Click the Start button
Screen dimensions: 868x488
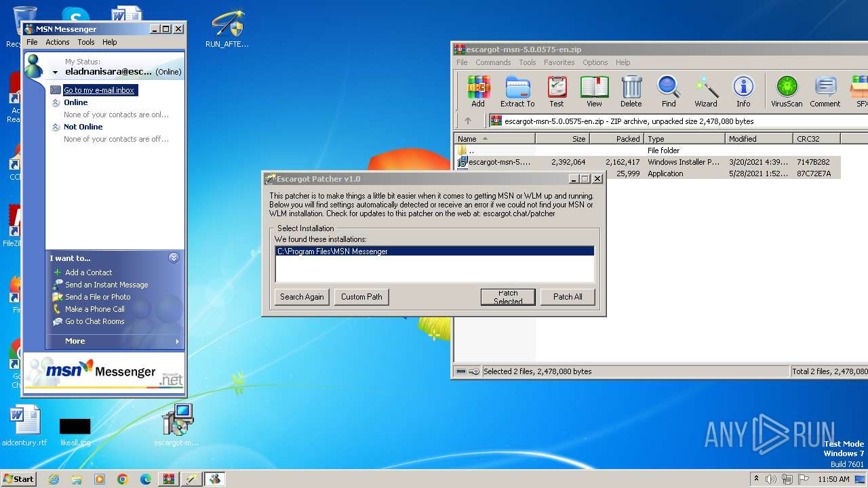pyautogui.click(x=19, y=479)
